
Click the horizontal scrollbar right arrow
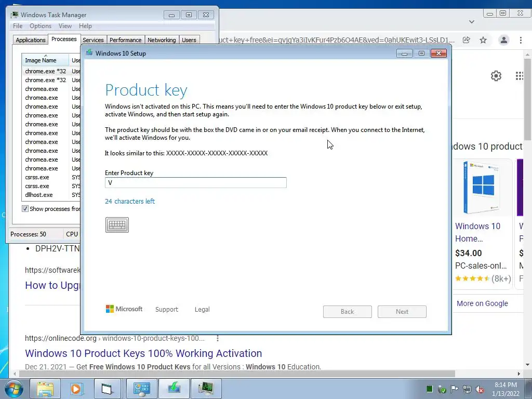tap(519, 374)
